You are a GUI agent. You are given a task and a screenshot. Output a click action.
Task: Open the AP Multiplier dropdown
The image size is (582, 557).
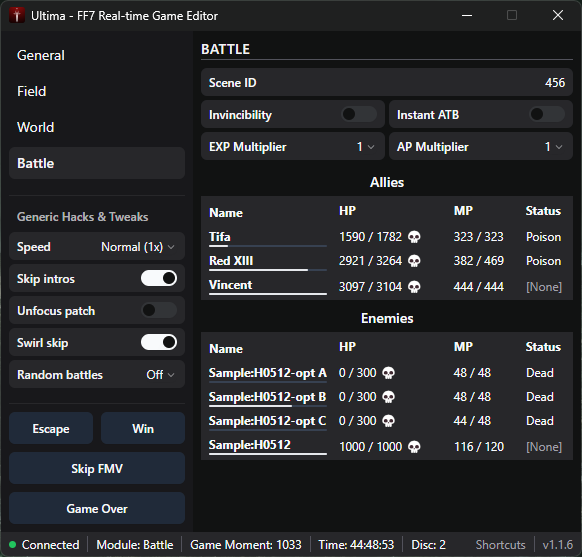coord(553,147)
